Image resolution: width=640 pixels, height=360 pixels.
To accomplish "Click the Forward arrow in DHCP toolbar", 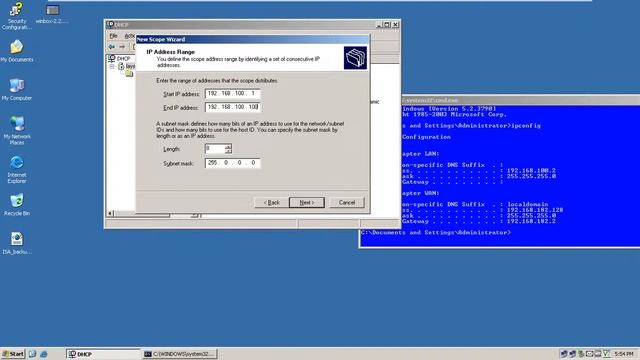I will 122,47.
